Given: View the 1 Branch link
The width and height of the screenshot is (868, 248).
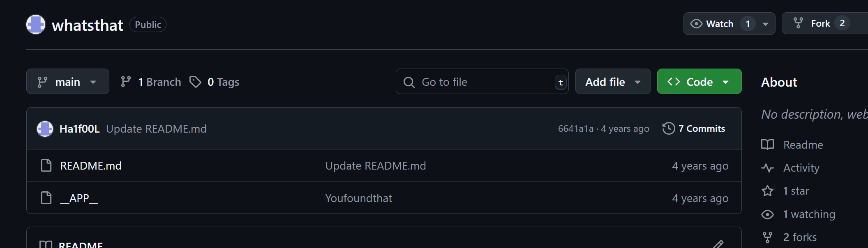Looking at the screenshot, I should pyautogui.click(x=151, y=82).
